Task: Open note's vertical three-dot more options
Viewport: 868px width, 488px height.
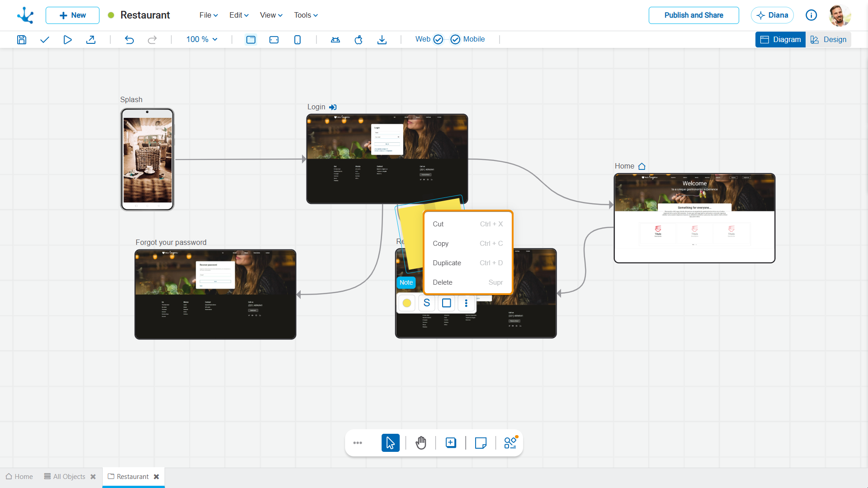Action: [x=466, y=303]
